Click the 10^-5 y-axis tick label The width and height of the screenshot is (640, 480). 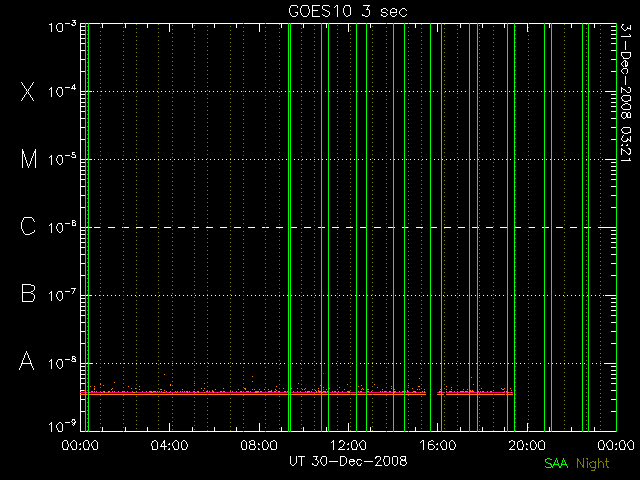(x=62, y=159)
